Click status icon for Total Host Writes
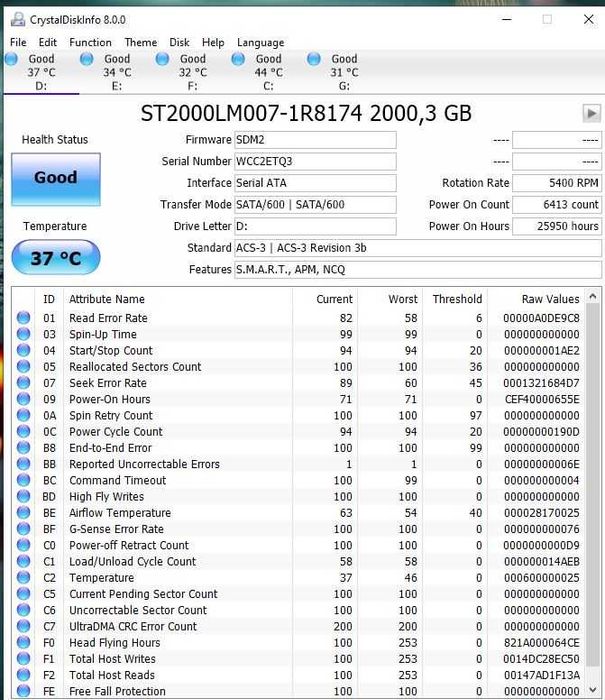The image size is (605, 700). [x=23, y=658]
